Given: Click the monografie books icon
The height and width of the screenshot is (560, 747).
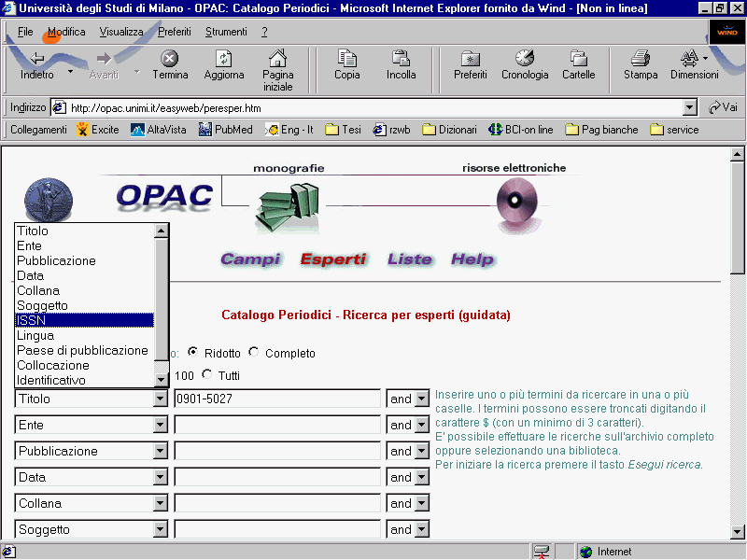Looking at the screenshot, I should point(288,206).
